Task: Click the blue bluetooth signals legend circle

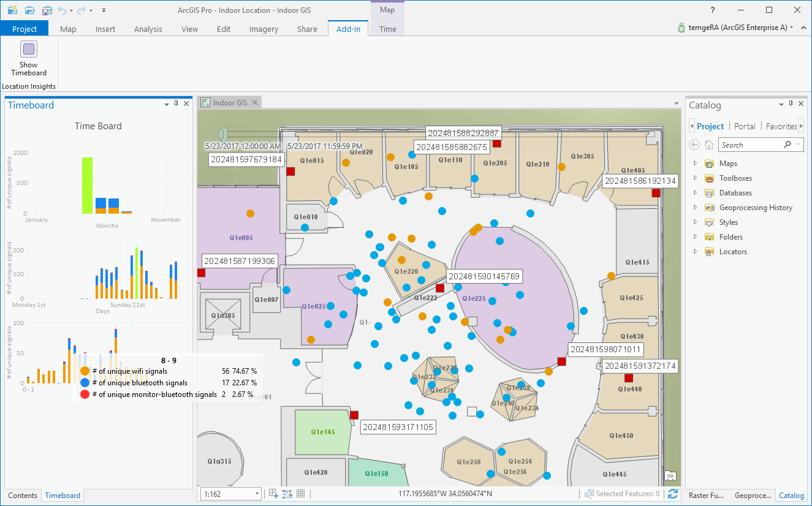Action: [x=85, y=383]
